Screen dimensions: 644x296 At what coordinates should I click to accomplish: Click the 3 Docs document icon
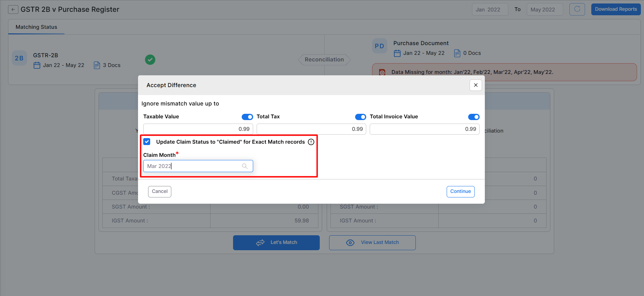click(97, 65)
